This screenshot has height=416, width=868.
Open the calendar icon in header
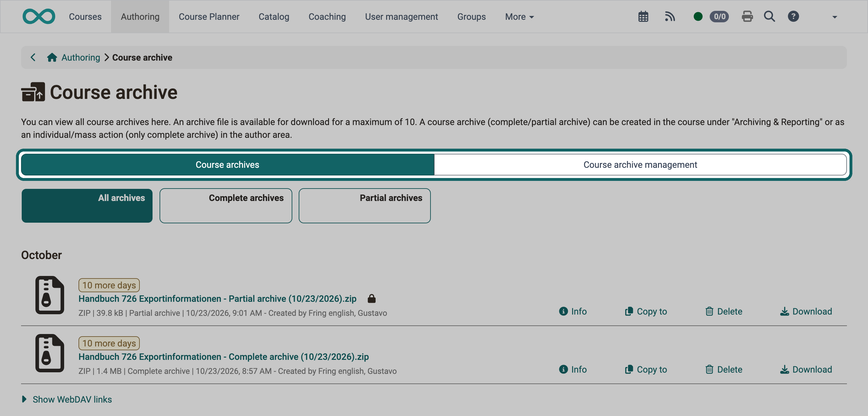[x=643, y=17]
